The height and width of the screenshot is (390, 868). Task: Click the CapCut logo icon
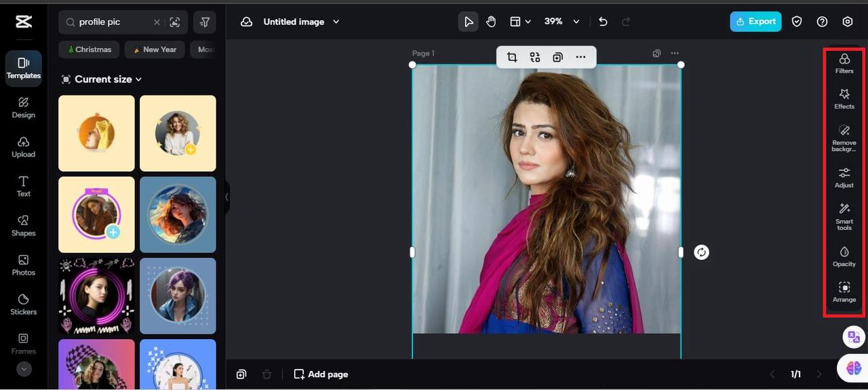tap(23, 22)
